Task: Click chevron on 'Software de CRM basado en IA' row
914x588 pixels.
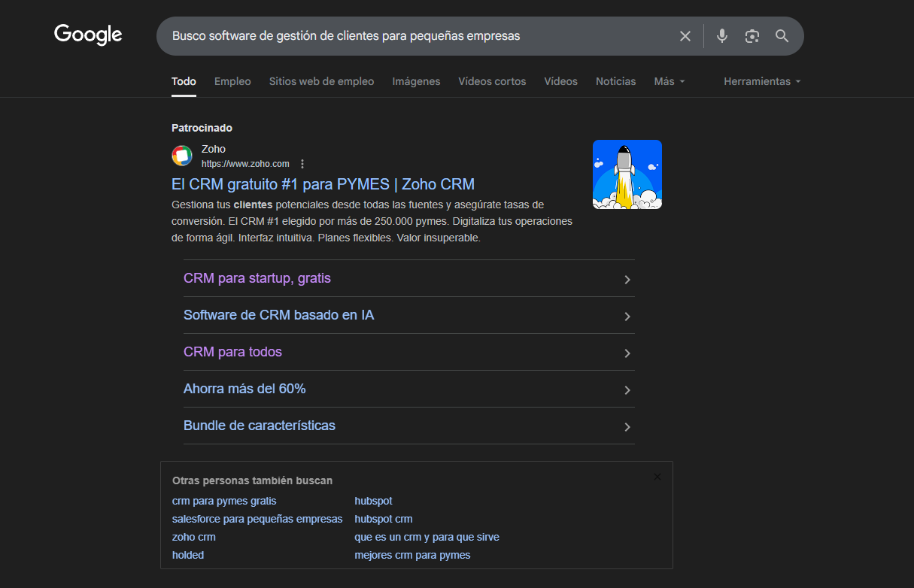Action: 627,317
